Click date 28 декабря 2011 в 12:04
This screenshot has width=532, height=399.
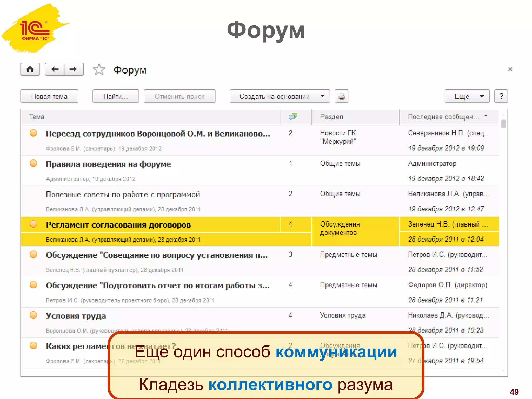tap(446, 239)
